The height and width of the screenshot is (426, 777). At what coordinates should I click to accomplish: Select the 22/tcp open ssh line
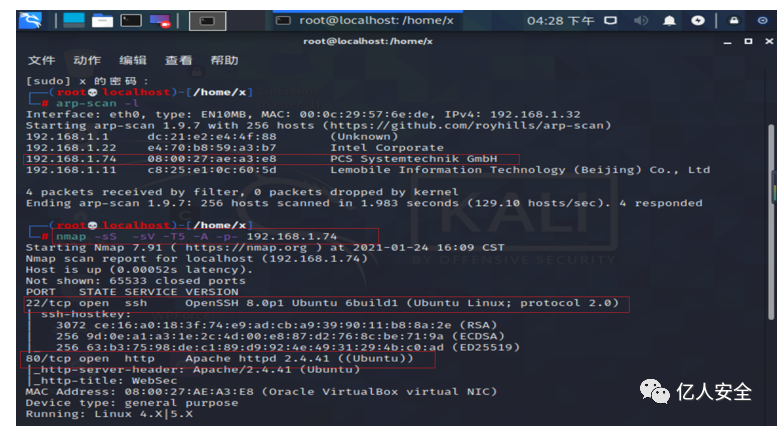point(322,303)
